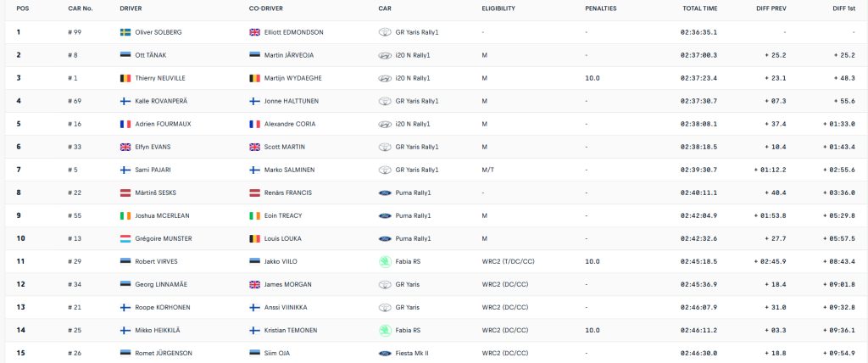Click the Swedish flag beside Oliver SOLBERG
Image resolution: width=868 pixels, height=363 pixels.
point(125,32)
